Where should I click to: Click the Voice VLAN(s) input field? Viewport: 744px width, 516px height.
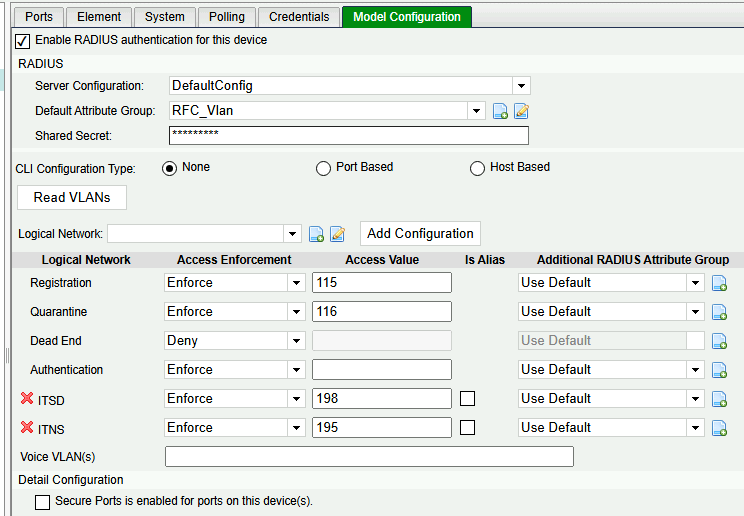click(x=369, y=457)
